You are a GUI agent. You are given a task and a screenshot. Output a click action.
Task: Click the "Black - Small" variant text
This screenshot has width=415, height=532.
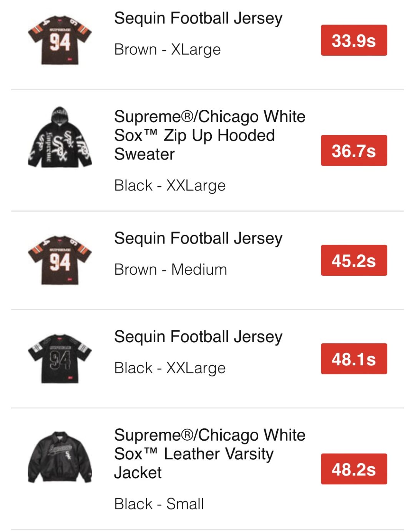point(159,504)
